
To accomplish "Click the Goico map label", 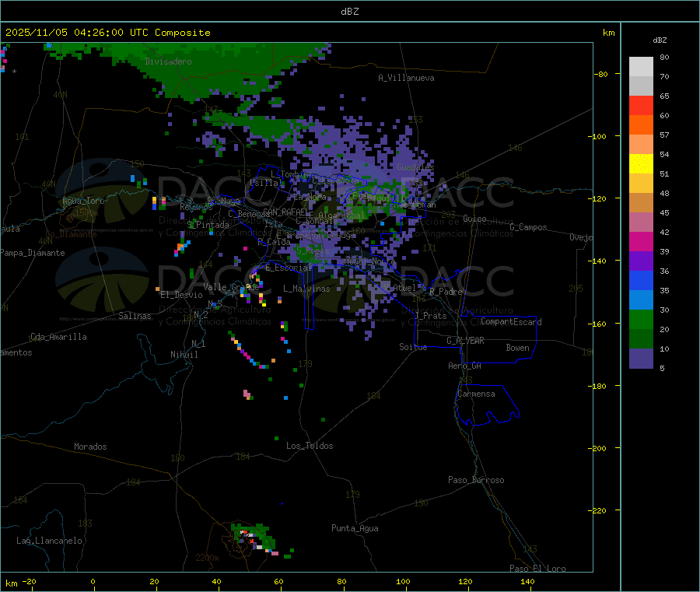I will coord(474,219).
